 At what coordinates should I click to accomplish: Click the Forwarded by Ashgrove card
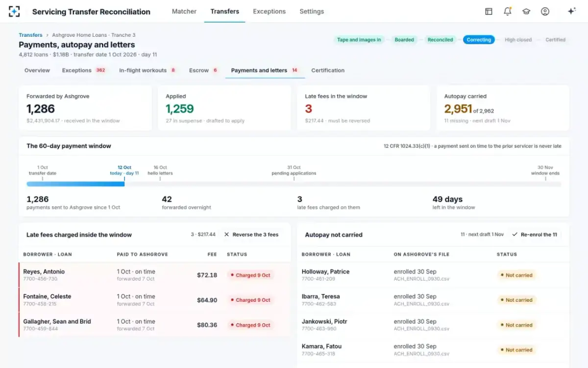85,108
